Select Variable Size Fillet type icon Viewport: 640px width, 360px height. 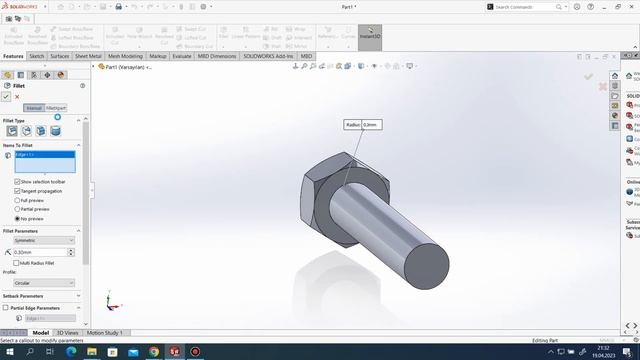(x=27, y=131)
